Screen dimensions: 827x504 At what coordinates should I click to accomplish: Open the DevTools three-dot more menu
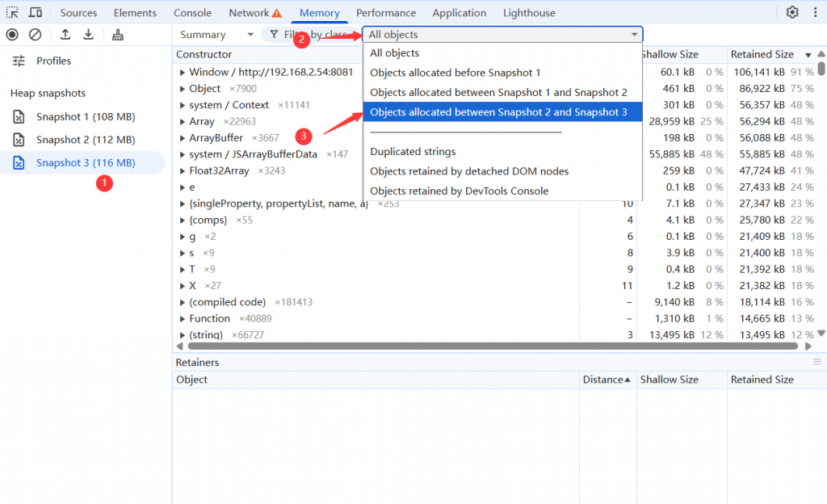pos(815,13)
